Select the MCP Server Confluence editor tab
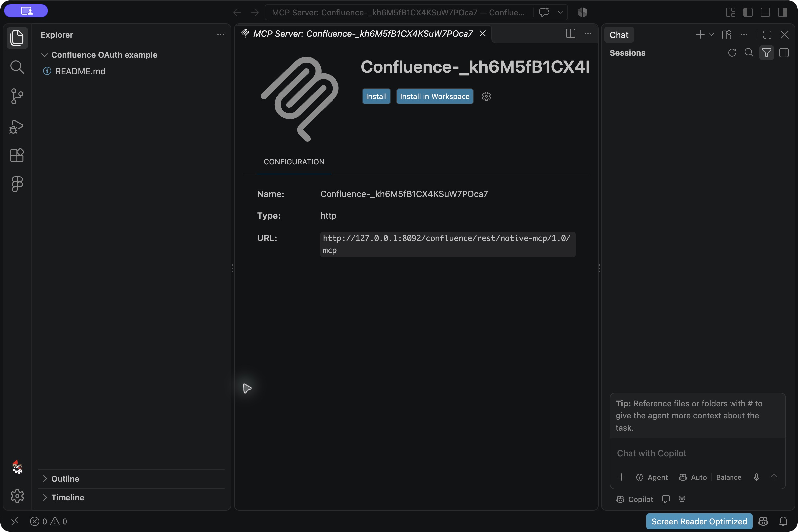 pos(363,33)
